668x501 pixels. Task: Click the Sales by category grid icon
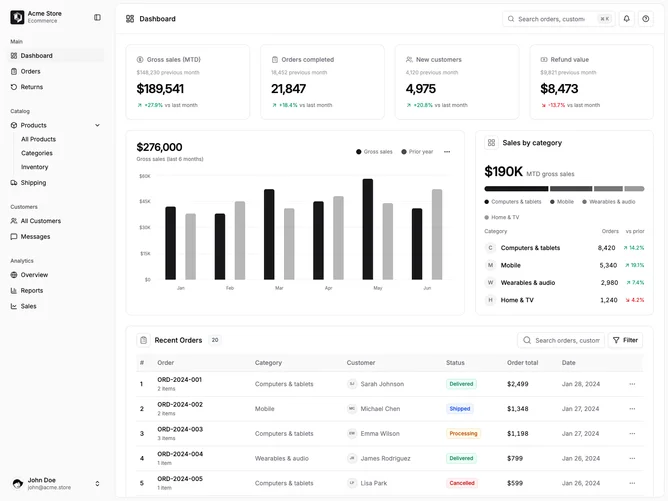pos(491,143)
